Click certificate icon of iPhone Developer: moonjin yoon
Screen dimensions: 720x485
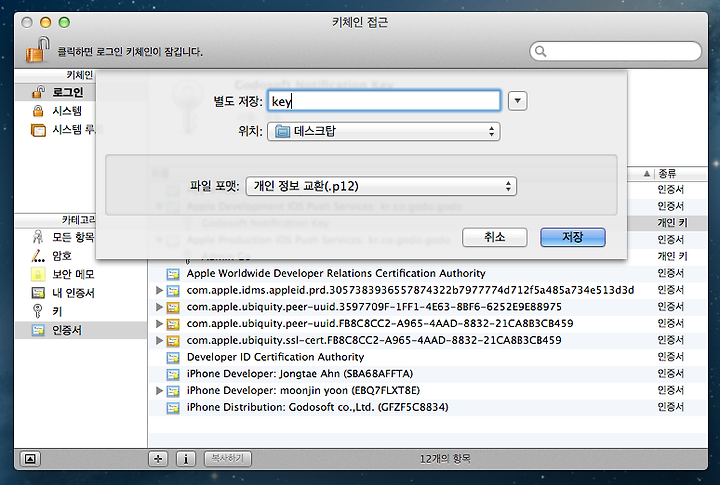(173, 391)
